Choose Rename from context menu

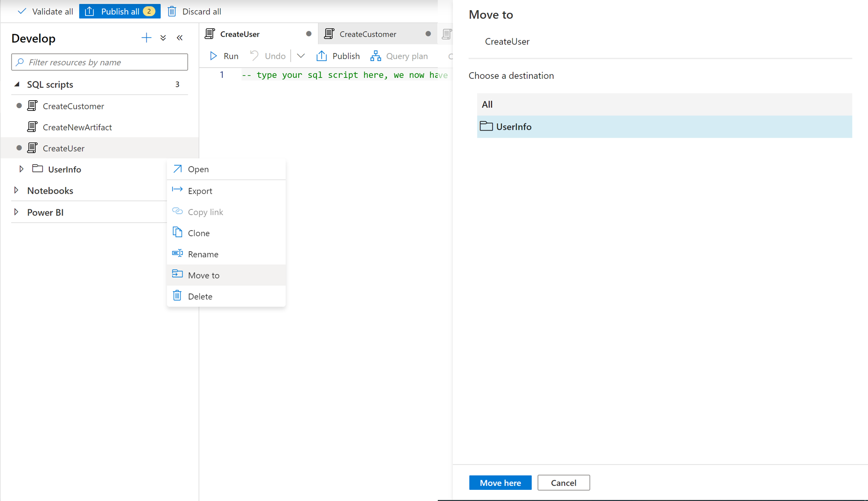coord(203,254)
